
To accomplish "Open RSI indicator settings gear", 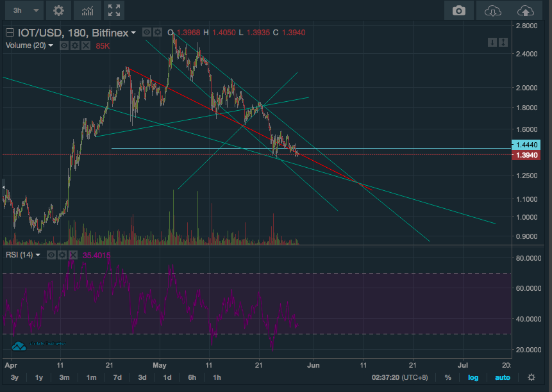I will (62, 255).
